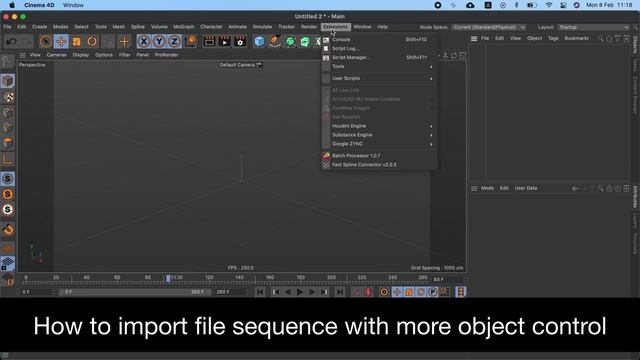This screenshot has height=360, width=640.
Task: Toggle position keyframe recording icon
Action: coord(396,292)
